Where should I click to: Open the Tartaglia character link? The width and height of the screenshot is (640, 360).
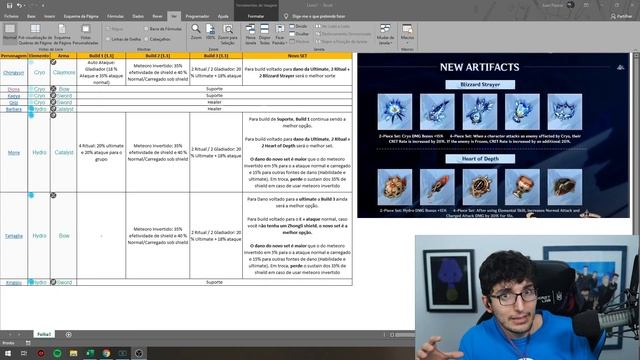[13, 236]
